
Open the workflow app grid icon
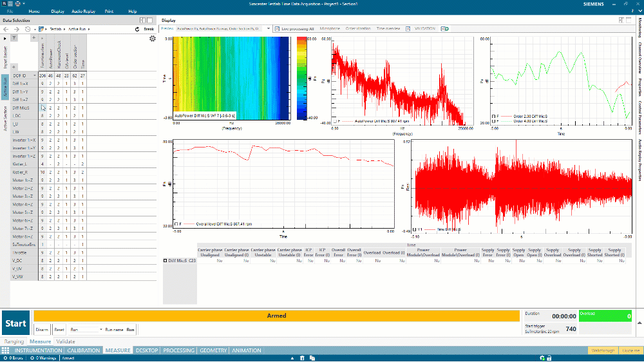[5, 350]
